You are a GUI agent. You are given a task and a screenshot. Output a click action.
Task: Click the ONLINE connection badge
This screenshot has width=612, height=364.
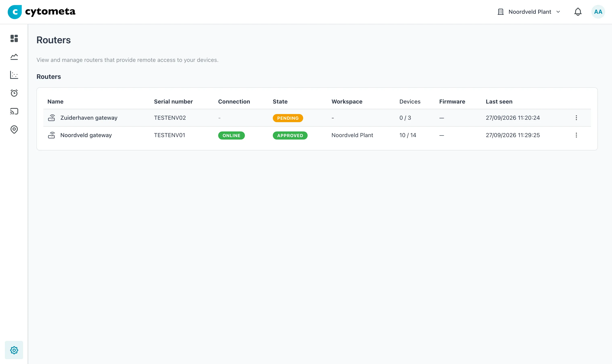[231, 135]
